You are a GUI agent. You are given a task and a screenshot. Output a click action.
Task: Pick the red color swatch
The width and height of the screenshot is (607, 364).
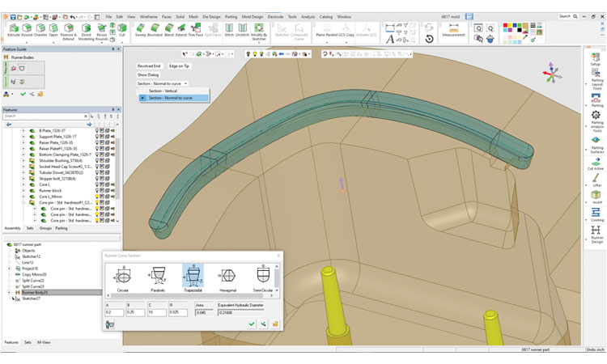505,26
